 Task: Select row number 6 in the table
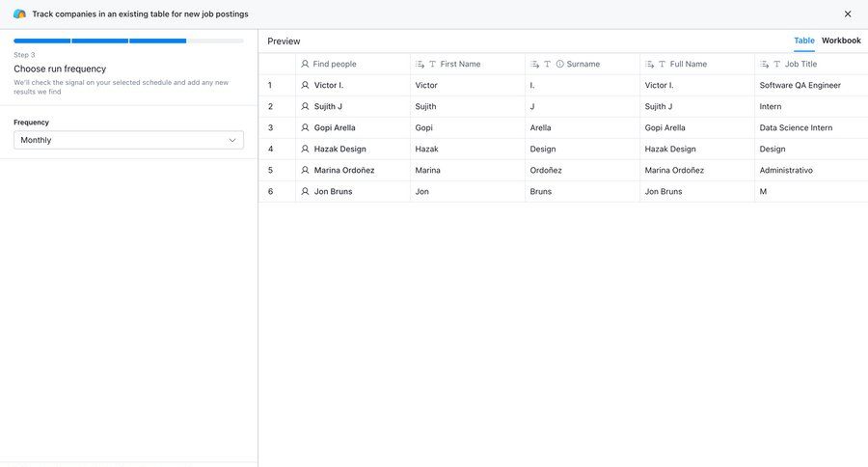270,191
